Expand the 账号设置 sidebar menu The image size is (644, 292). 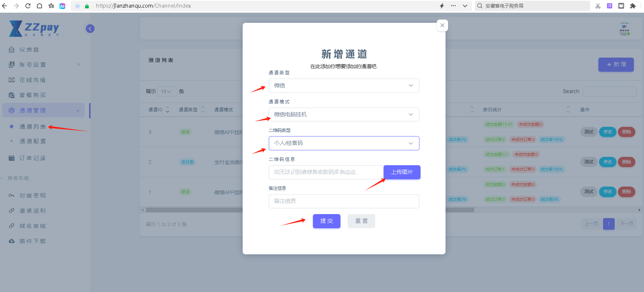[x=44, y=65]
